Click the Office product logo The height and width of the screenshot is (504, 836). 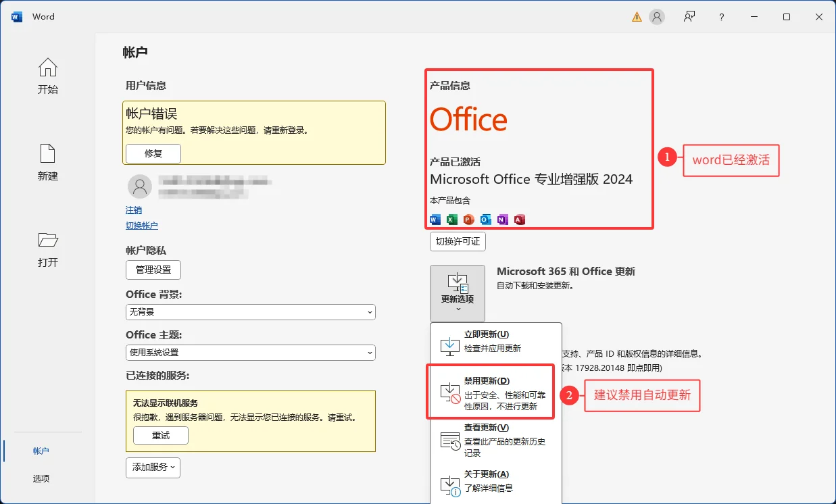coord(468,120)
